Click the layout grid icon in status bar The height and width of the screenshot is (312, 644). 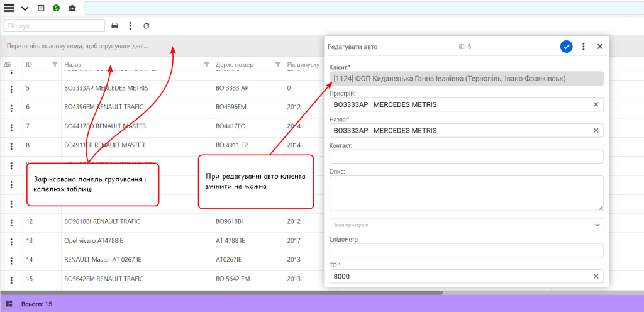point(9,304)
